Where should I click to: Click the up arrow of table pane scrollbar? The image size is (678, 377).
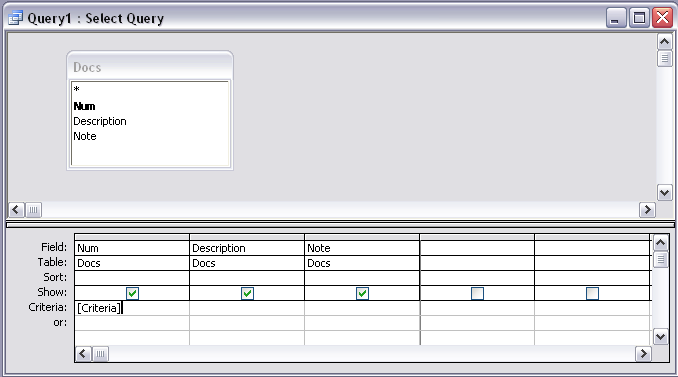[x=665, y=42]
